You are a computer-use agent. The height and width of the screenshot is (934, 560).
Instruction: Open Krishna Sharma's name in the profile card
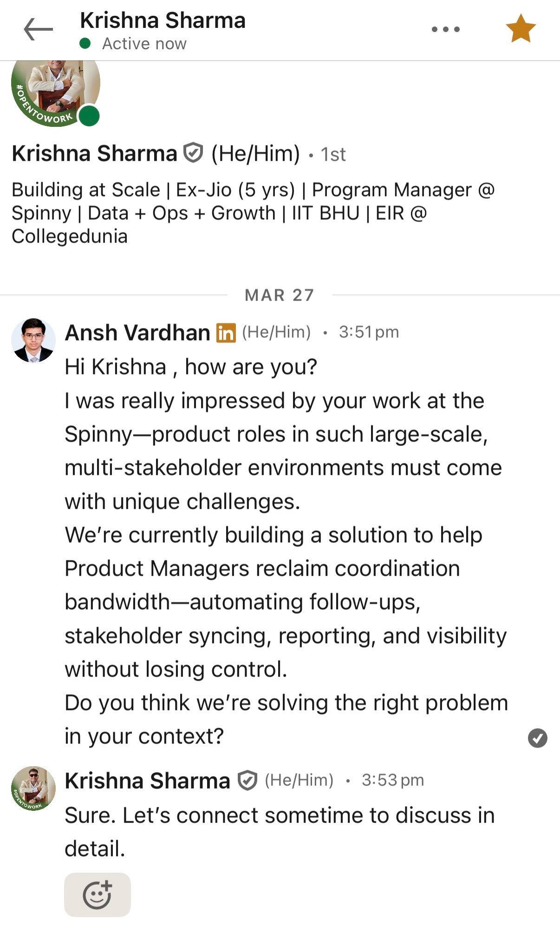click(x=94, y=153)
